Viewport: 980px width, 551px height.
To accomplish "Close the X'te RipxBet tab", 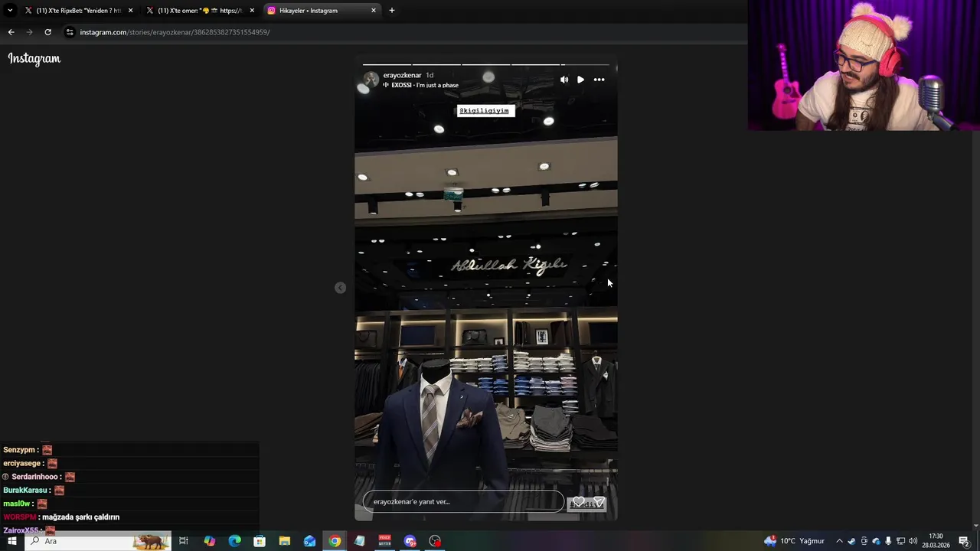I will pyautogui.click(x=130, y=11).
